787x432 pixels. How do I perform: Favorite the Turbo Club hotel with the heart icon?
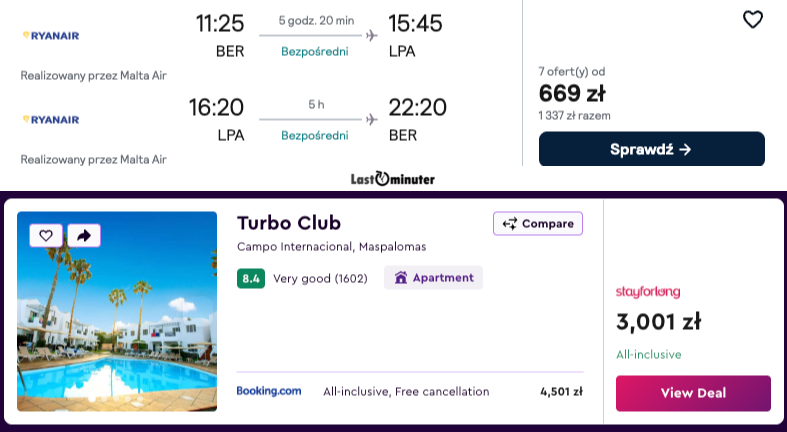(x=45, y=235)
